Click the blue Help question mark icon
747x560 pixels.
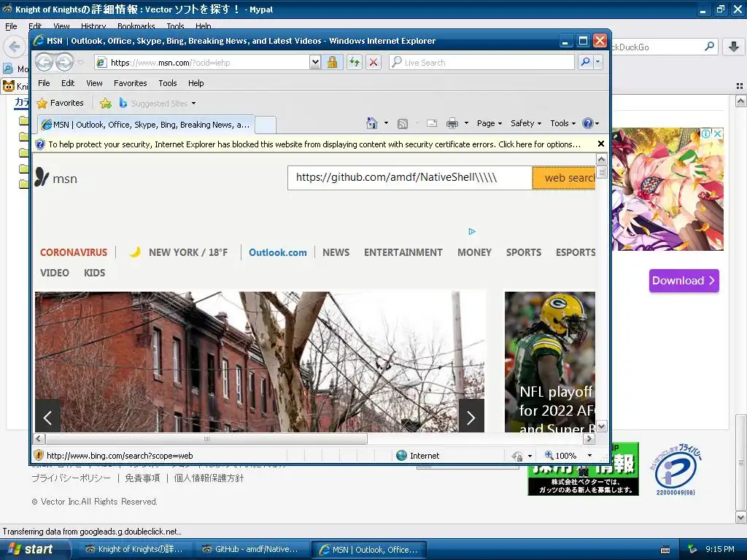point(588,123)
